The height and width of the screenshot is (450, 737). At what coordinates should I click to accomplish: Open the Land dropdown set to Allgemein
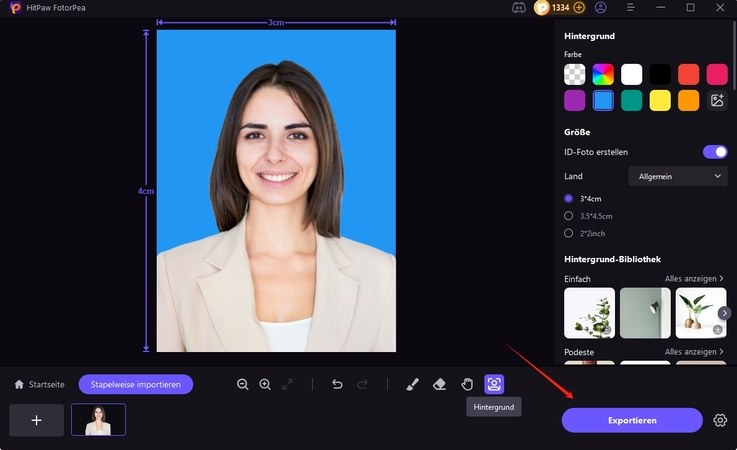(x=678, y=176)
